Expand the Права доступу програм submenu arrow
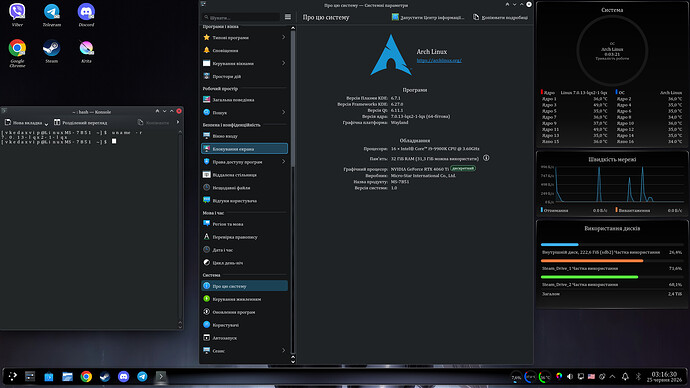The height and width of the screenshot is (388, 690). point(283,162)
